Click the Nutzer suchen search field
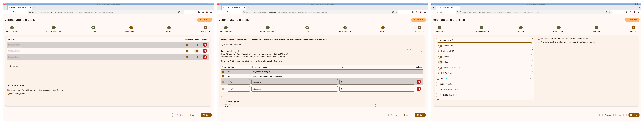 click(x=108, y=66)
